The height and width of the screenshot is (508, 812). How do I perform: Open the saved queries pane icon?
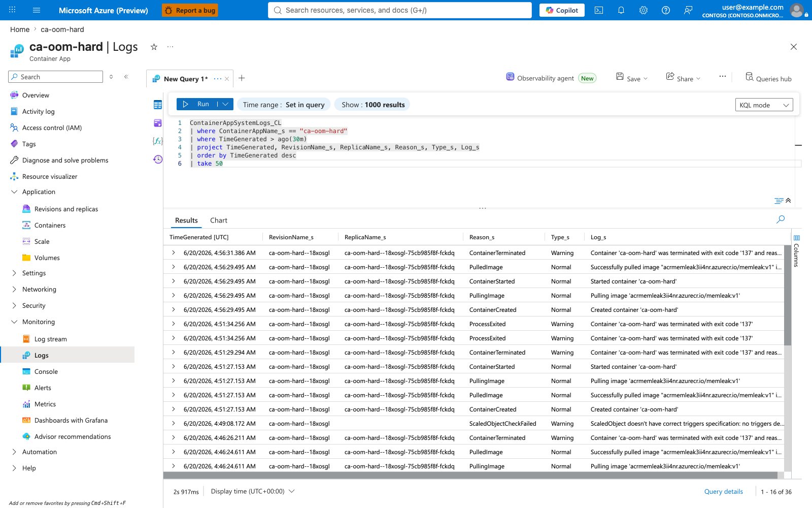click(x=158, y=123)
